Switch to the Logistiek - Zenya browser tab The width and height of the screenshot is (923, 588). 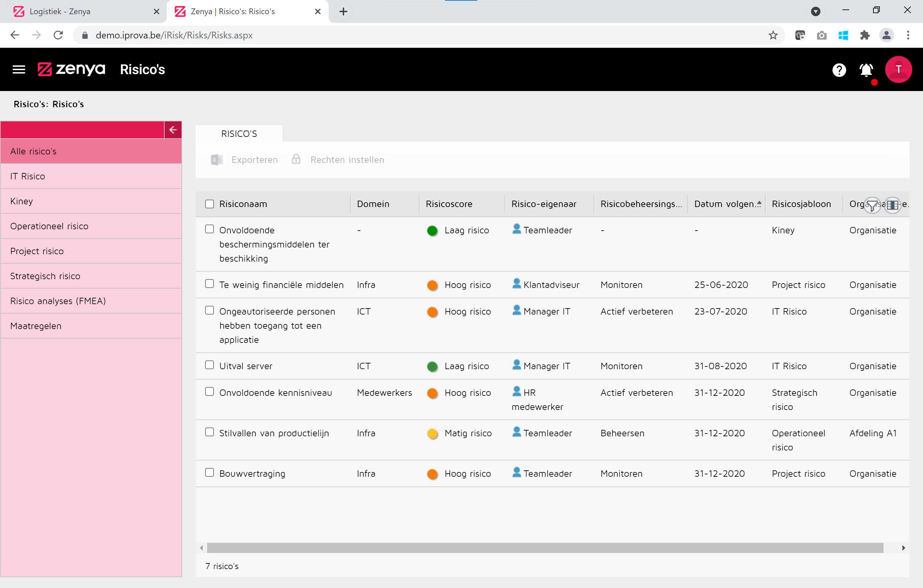[60, 11]
